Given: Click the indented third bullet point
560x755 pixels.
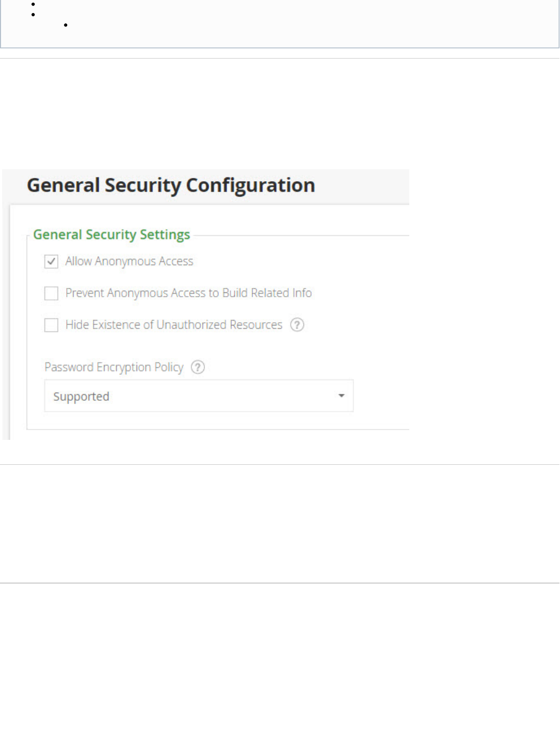Looking at the screenshot, I should pos(66,25).
